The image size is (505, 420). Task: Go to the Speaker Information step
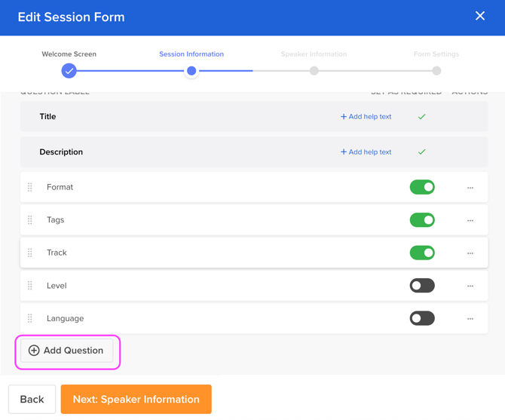pyautogui.click(x=314, y=70)
